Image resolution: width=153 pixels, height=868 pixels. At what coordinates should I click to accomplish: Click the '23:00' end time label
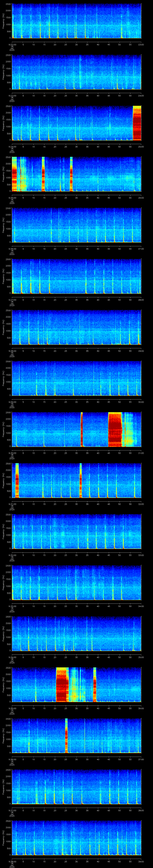click(x=141, y=44)
